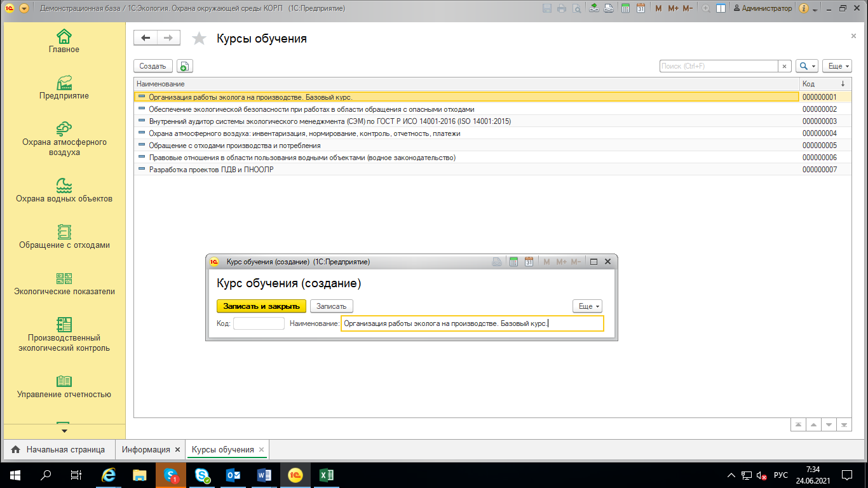Open Управление отчетностью section
The height and width of the screenshot is (488, 868).
click(x=64, y=388)
